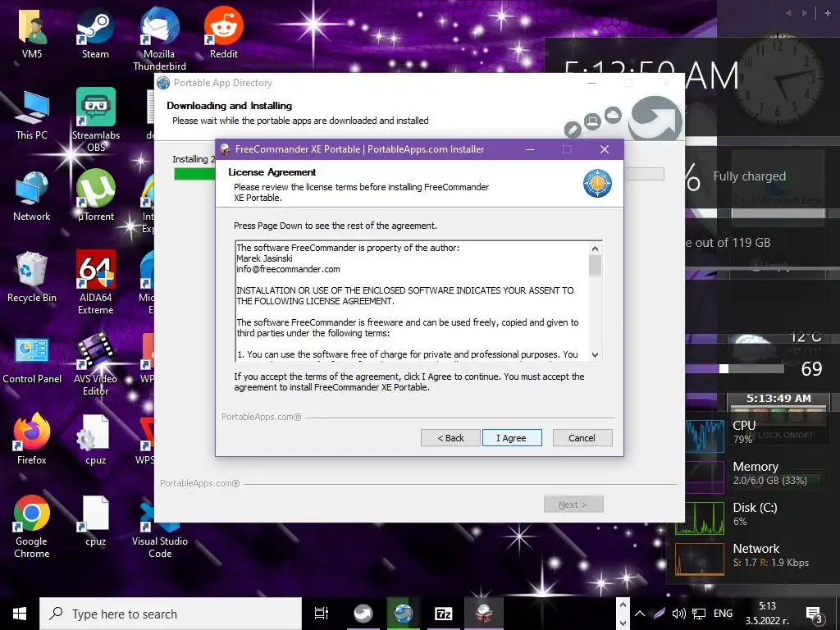The width and height of the screenshot is (840, 630).
Task: Open the Firefox desktop shortcut
Action: [x=32, y=439]
